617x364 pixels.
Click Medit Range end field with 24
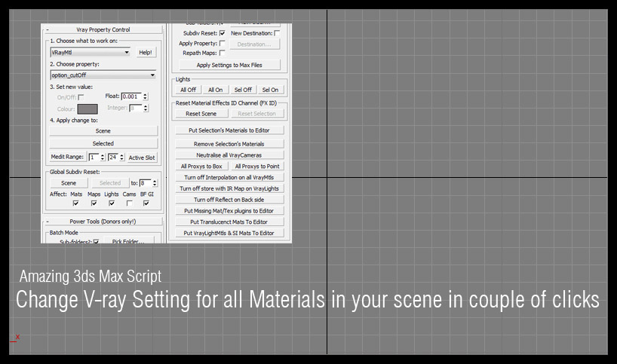[x=113, y=158]
